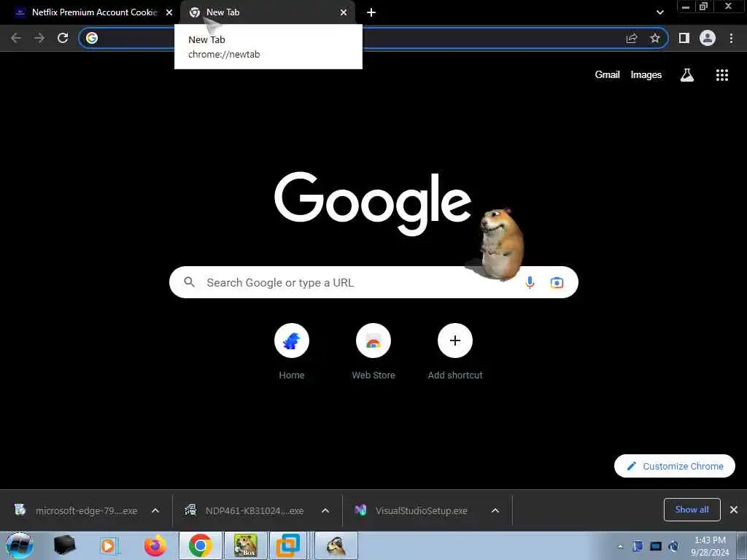Share this page using the share icon
Screen dimensions: 747x560
click(632, 38)
